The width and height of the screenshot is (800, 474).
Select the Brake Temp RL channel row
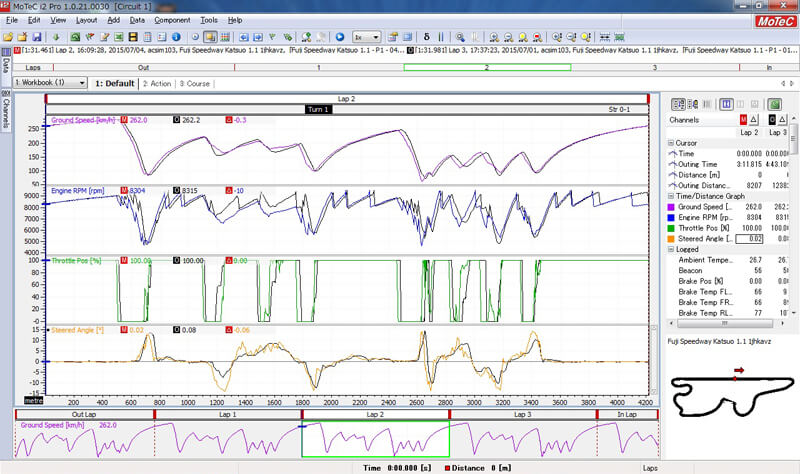click(728, 313)
